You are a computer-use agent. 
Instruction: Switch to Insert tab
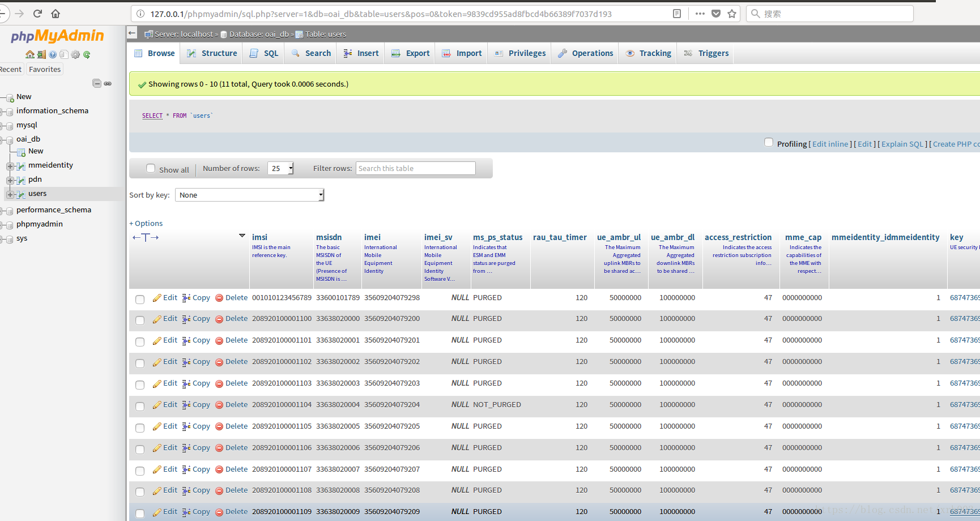coord(361,53)
